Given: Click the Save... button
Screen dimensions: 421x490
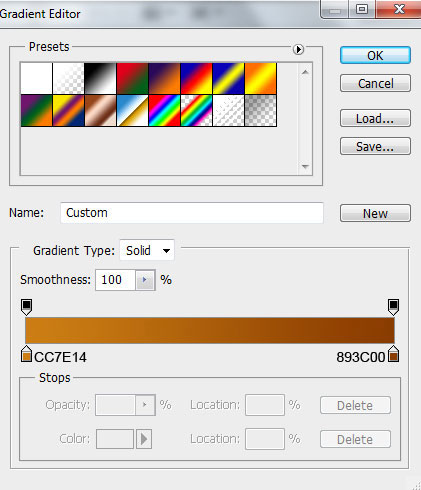Looking at the screenshot, I should point(375,146).
